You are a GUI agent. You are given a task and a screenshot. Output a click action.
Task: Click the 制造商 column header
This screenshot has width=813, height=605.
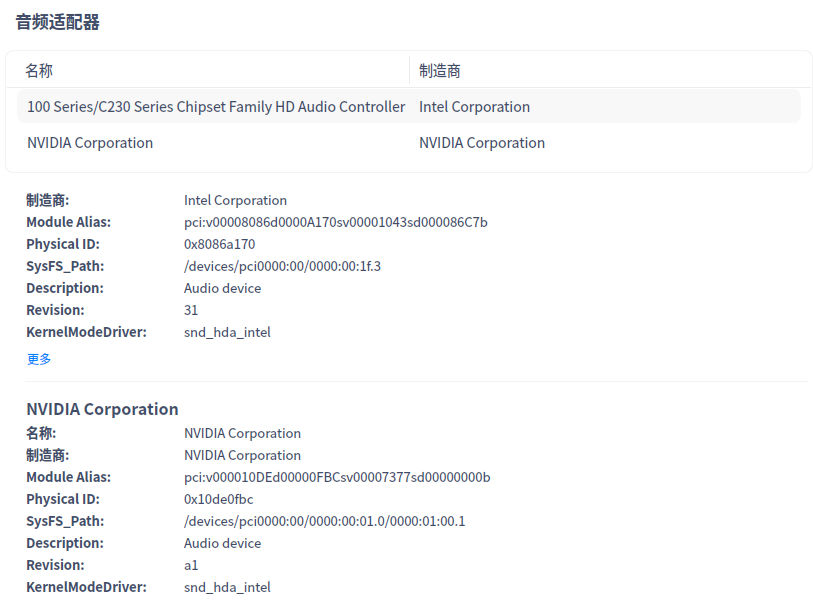point(440,71)
